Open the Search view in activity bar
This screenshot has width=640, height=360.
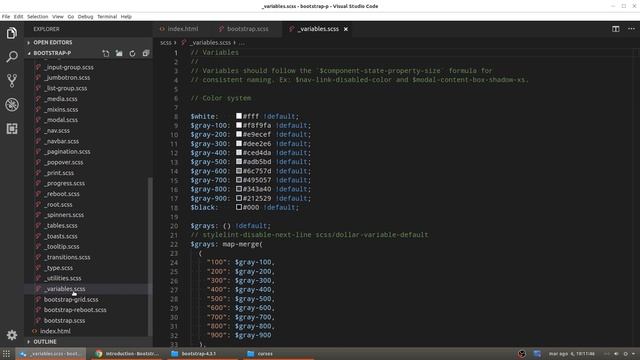coord(12,57)
